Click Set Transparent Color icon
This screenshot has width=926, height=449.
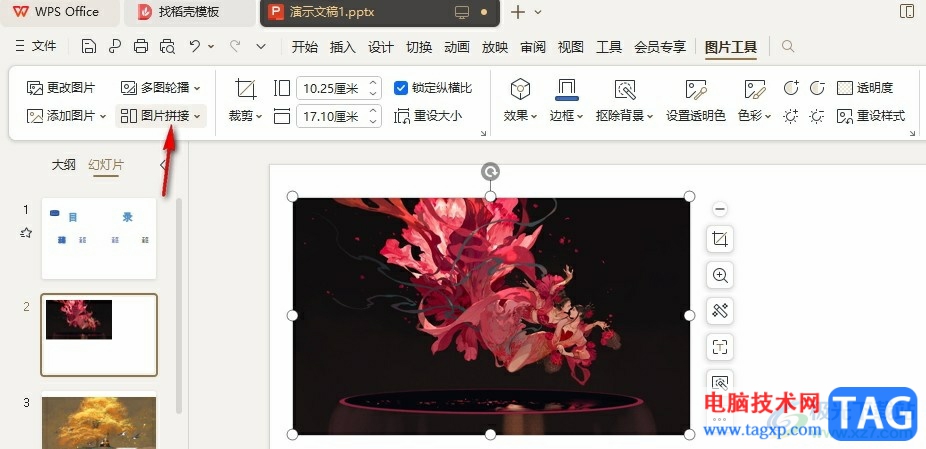[x=696, y=89]
